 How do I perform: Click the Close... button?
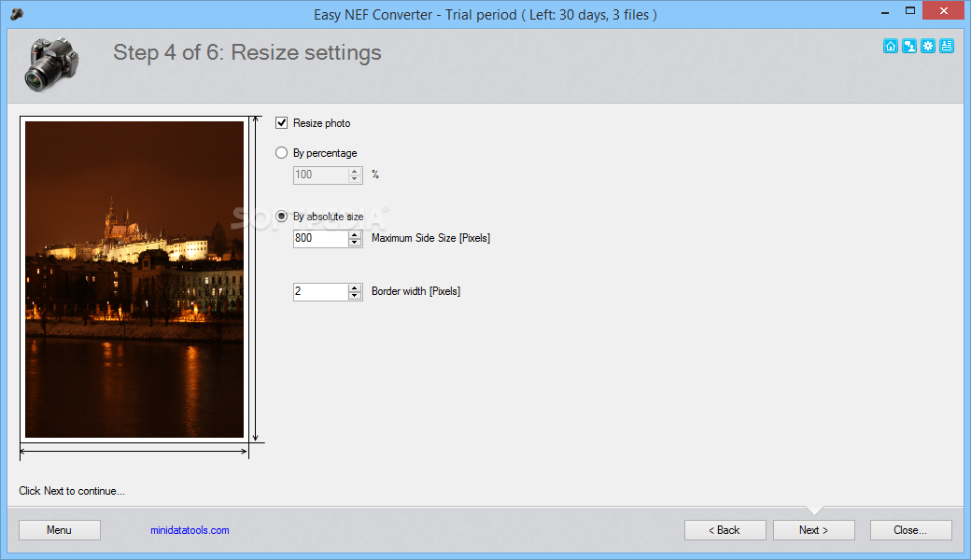[x=911, y=530]
